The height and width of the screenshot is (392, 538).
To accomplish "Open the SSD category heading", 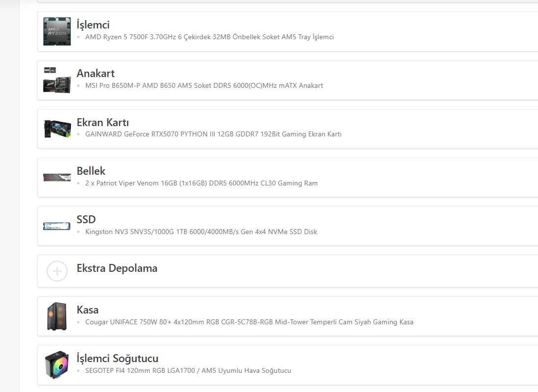I will (86, 219).
